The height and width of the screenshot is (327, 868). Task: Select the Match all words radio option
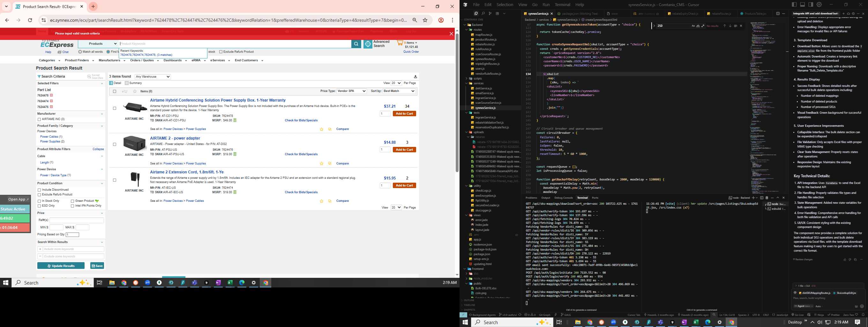point(80,52)
